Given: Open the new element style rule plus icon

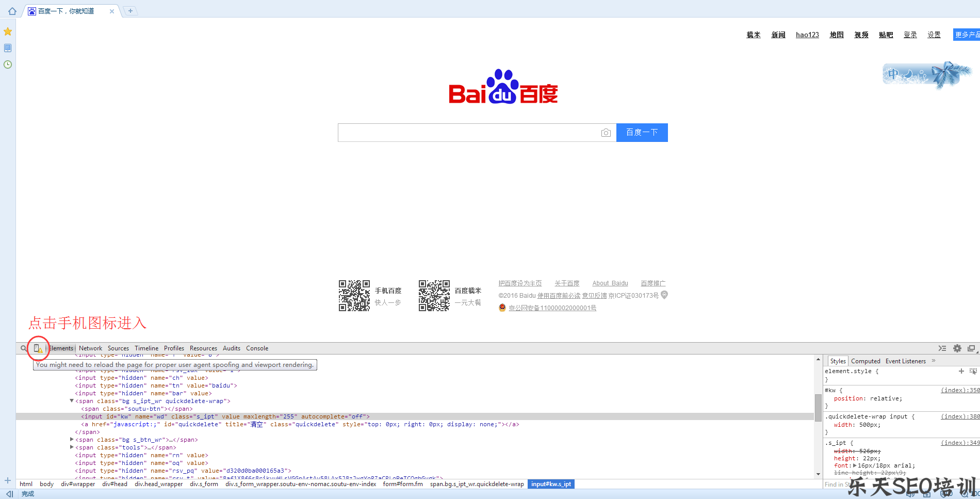Looking at the screenshot, I should 961,371.
